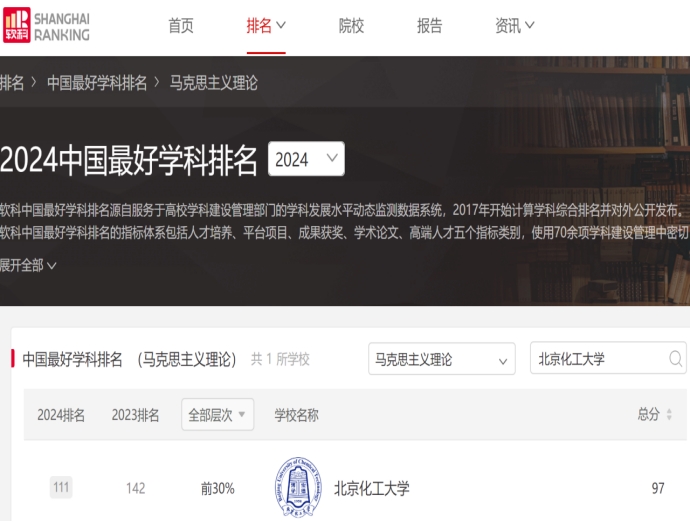The width and height of the screenshot is (690, 522).
Task: Open the 报告 reports page
Action: coord(429,26)
